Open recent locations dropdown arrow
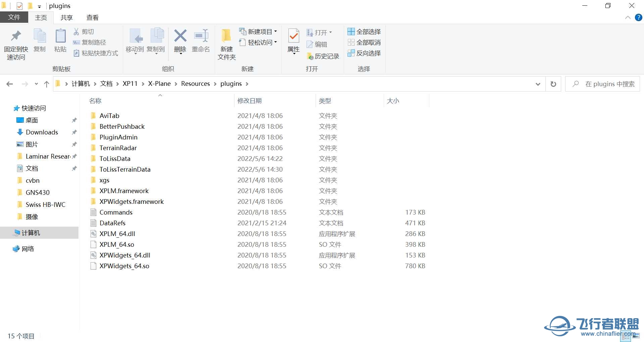The height and width of the screenshot is (342, 644). 36,84
